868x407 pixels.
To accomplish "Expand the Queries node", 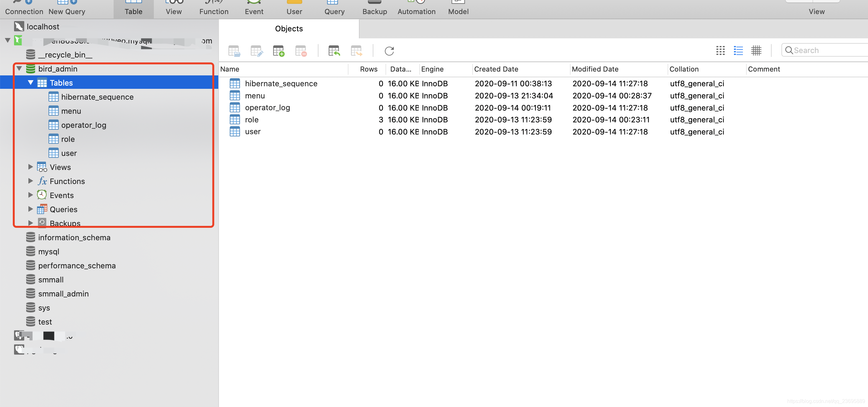I will click(30, 209).
